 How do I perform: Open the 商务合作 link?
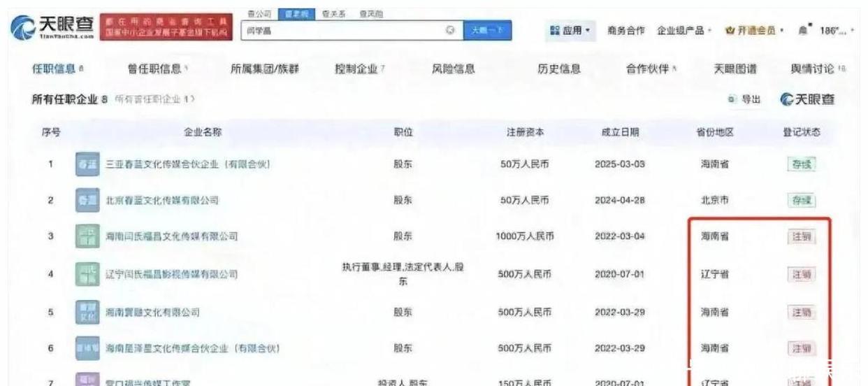coord(626,31)
